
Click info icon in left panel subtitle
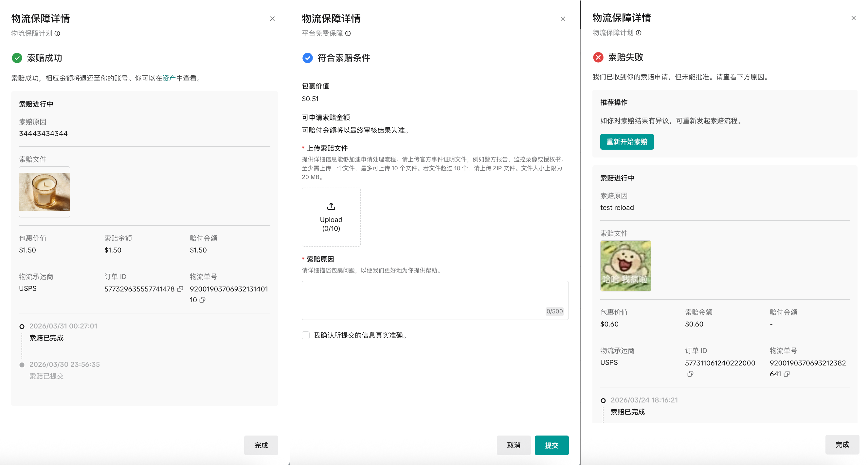[57, 33]
